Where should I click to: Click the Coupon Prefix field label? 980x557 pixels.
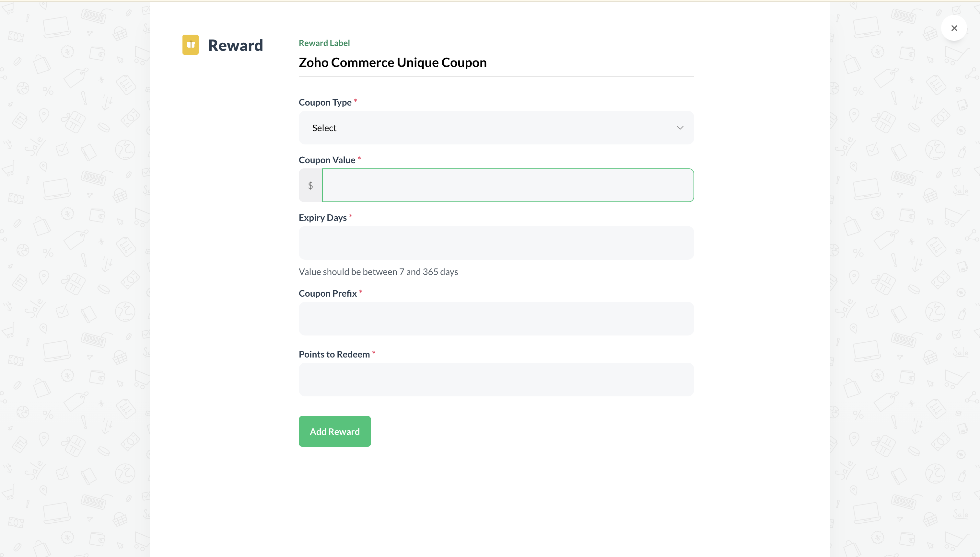point(327,293)
